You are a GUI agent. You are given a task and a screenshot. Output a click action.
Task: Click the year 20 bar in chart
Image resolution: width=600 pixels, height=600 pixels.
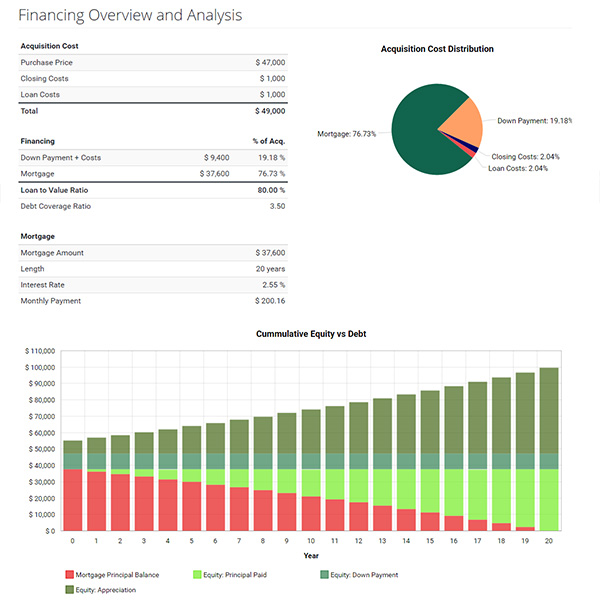[x=549, y=449]
